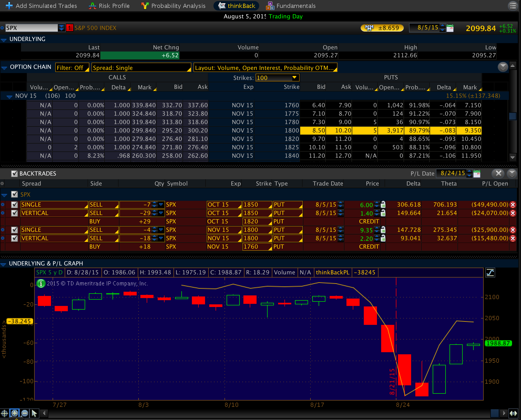The height and width of the screenshot is (420, 521).
Task: Collapse the NOV 15 expiration row
Action: click(9, 96)
